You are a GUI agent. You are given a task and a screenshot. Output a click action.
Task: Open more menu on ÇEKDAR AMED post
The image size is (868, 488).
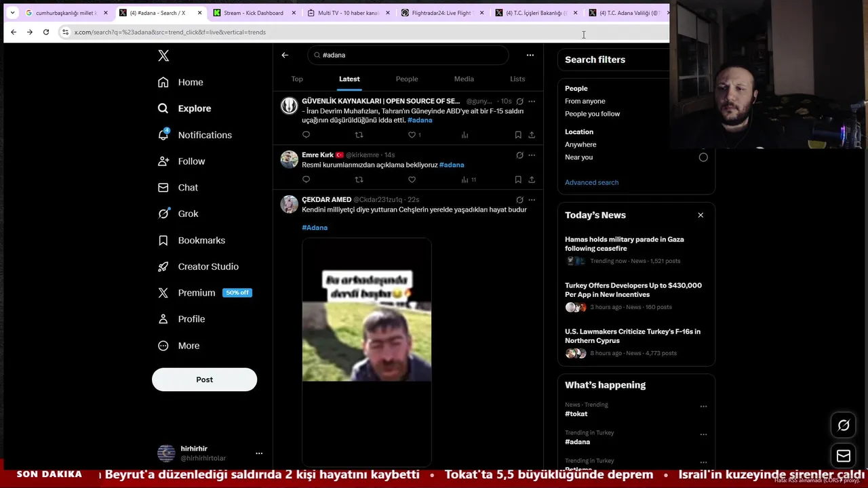pyautogui.click(x=532, y=200)
